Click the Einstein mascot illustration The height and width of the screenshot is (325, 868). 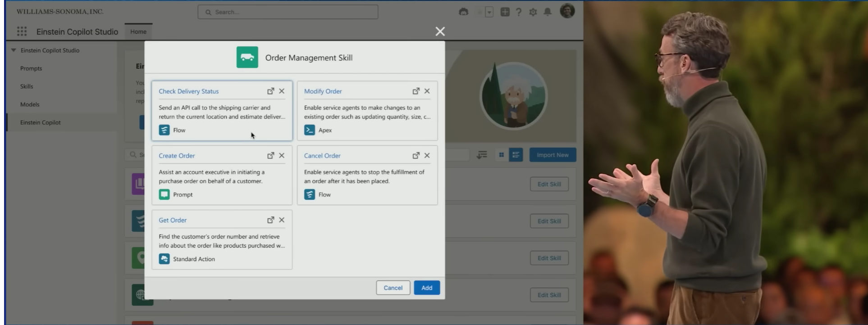tap(513, 95)
